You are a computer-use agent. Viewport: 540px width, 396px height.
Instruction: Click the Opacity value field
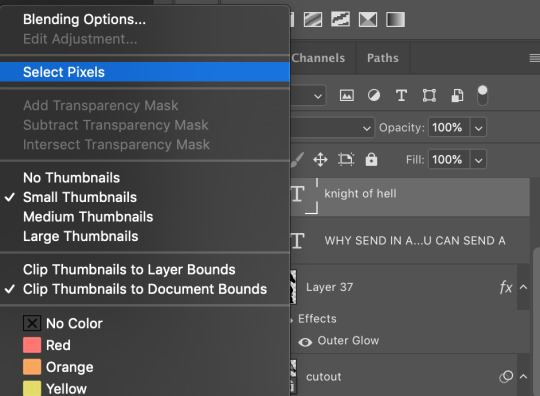(448, 128)
